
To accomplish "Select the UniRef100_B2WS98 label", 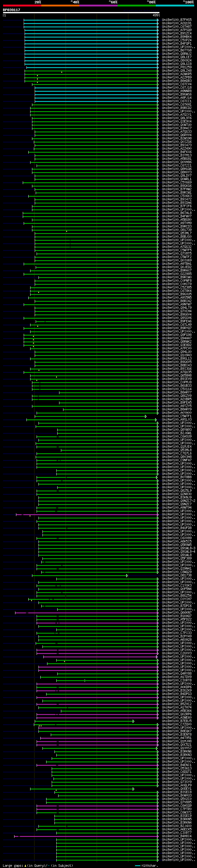I will click(177, 138).
